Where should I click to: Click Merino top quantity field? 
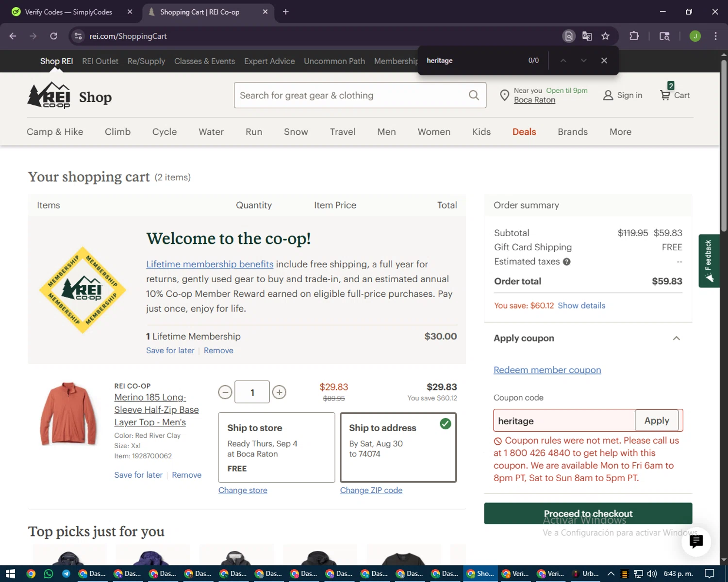coord(252,392)
